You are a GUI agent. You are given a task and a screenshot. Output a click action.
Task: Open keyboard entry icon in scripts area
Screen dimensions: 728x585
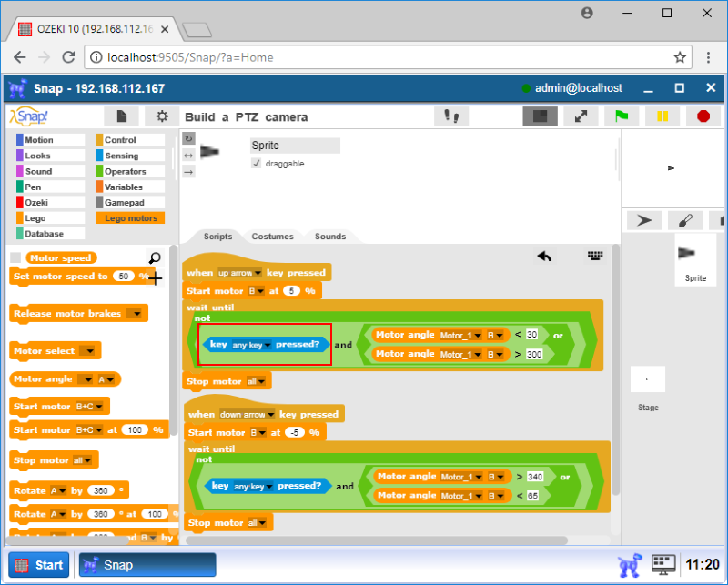(595, 256)
